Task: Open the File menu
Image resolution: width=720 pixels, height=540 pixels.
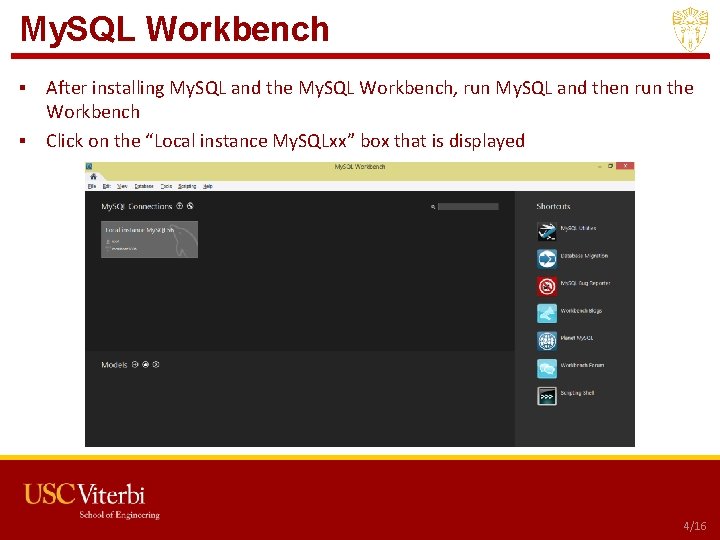Action: (92, 186)
